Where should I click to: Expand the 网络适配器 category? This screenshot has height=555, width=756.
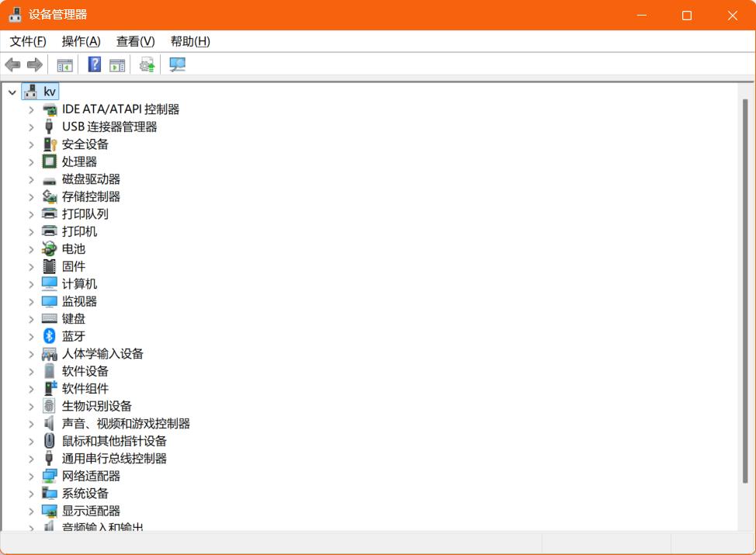(31, 477)
